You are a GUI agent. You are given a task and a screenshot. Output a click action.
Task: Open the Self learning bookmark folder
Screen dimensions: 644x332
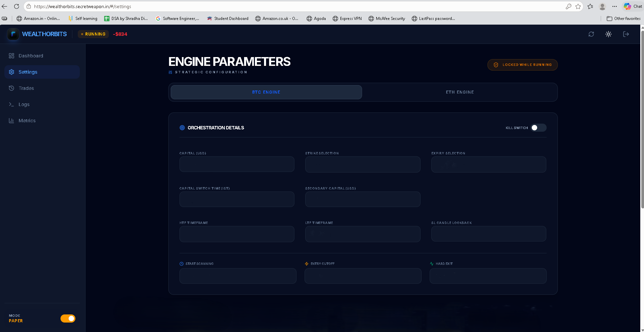point(83,19)
